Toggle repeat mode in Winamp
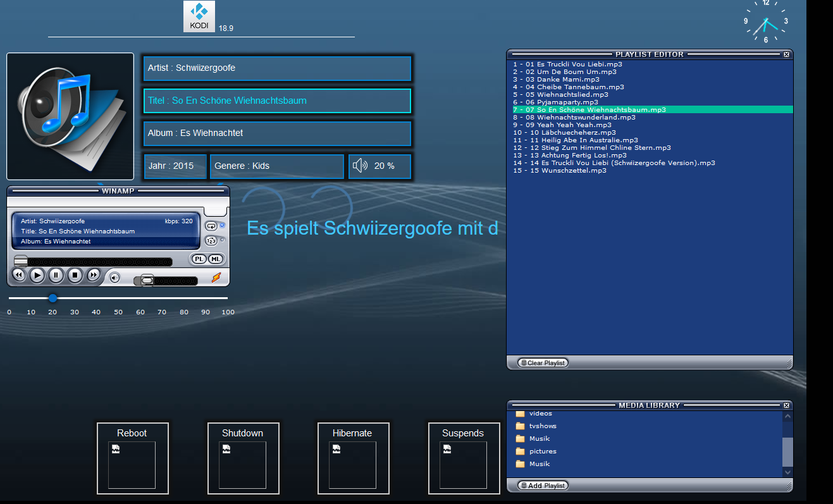Viewport: 833px width, 504px height. pos(211,226)
